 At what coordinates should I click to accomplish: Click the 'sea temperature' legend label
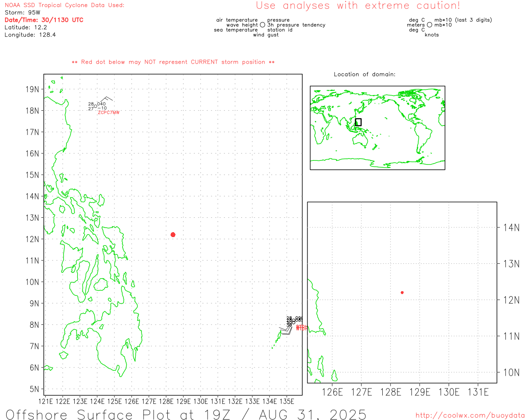pos(236,30)
